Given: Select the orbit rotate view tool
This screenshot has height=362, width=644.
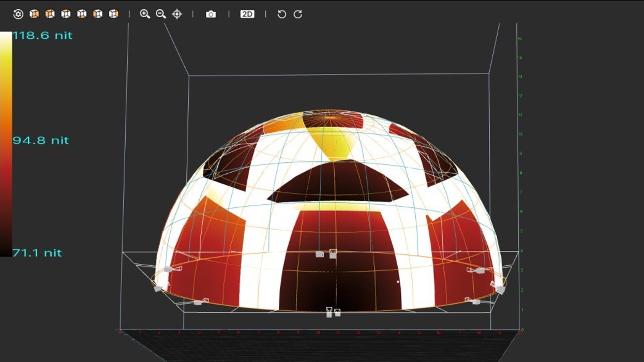Looking at the screenshot, I should 19,14.
